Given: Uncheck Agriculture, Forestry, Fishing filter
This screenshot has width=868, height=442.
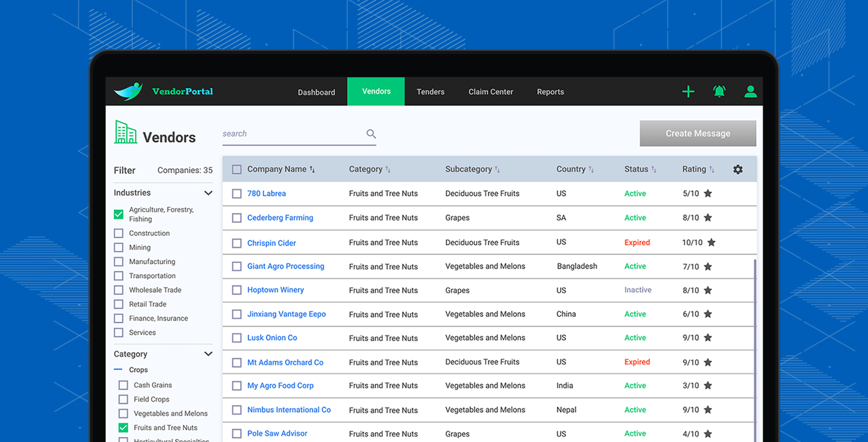Looking at the screenshot, I should (119, 214).
